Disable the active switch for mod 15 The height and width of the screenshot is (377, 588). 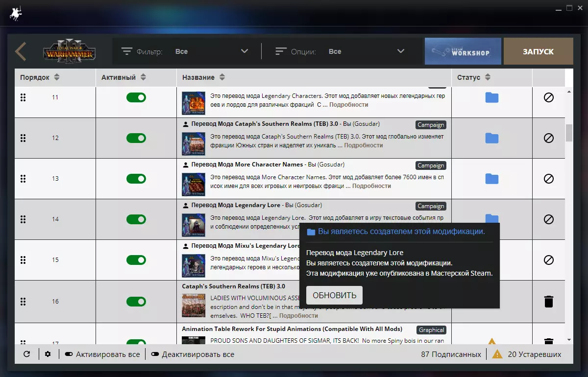(x=136, y=260)
